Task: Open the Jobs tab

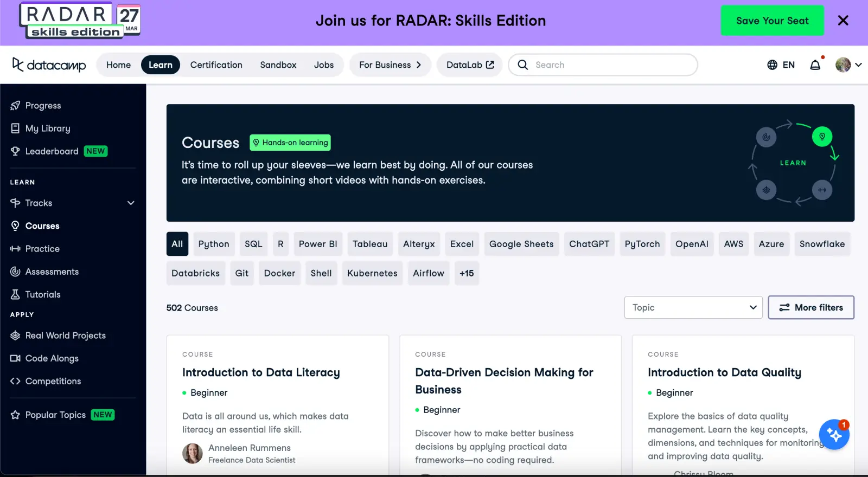Action: pyautogui.click(x=324, y=65)
